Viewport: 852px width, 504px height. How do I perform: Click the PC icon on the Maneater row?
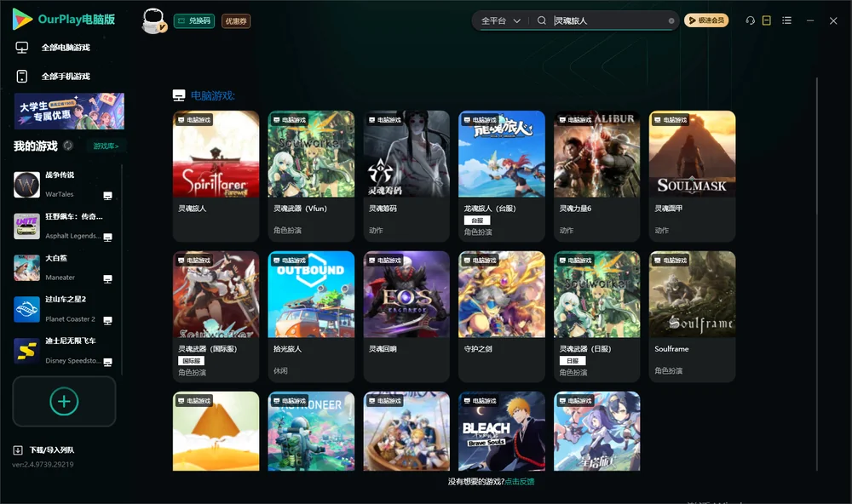coord(107,279)
